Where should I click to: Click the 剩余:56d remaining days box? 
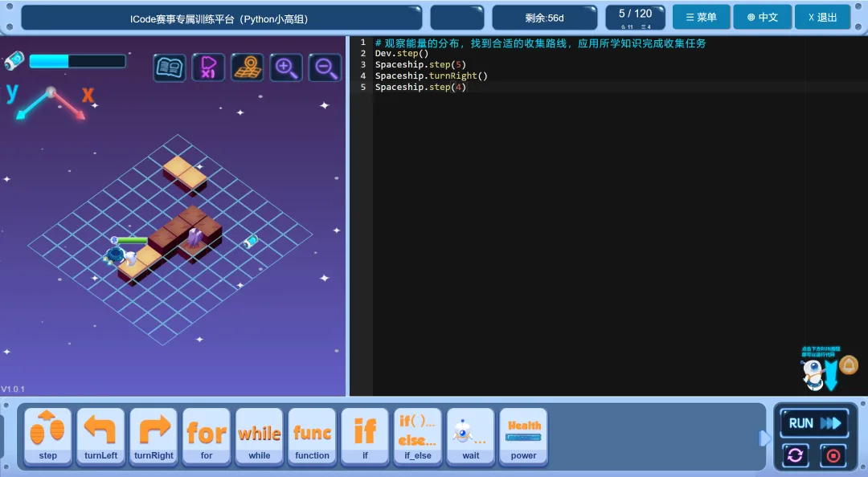[x=545, y=18]
